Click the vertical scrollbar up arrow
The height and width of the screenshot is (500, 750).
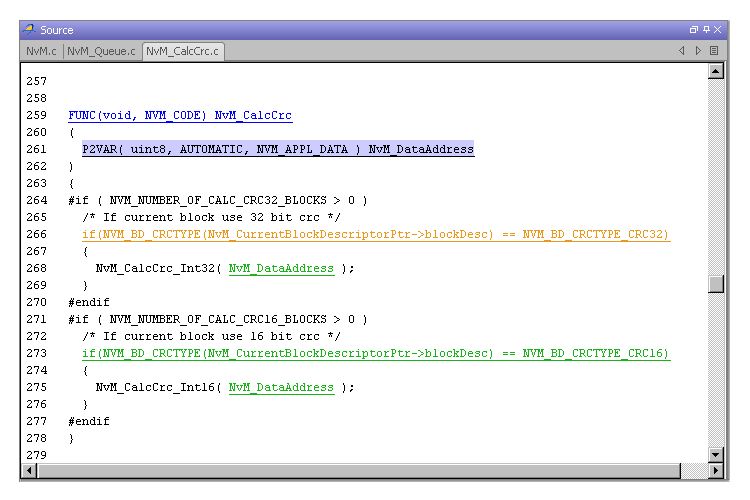[716, 72]
